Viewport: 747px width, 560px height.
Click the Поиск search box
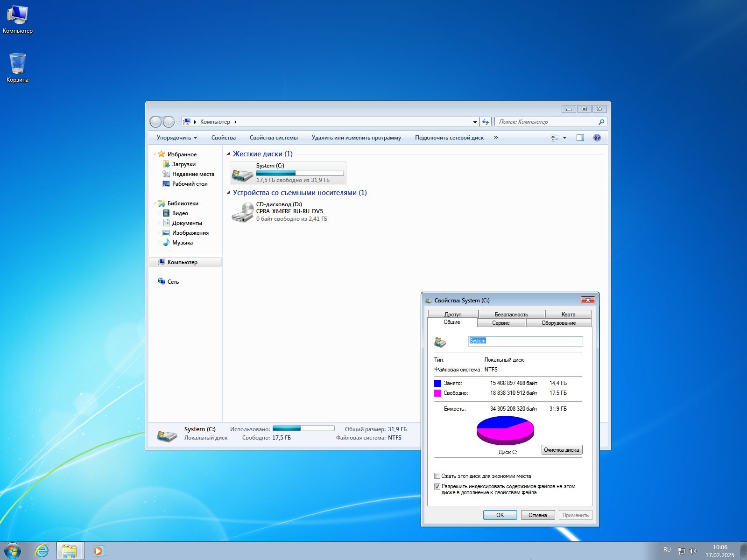click(546, 121)
